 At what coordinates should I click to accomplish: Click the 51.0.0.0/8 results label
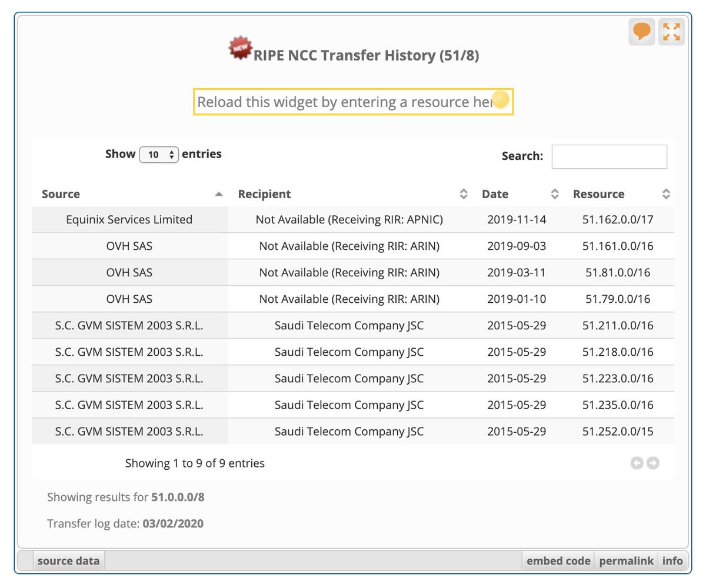[x=178, y=497]
